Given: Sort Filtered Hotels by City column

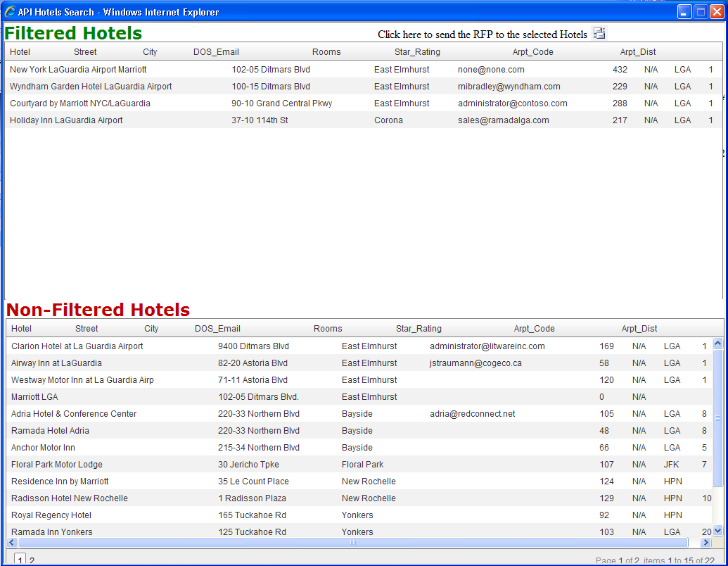Looking at the screenshot, I should pos(150,52).
